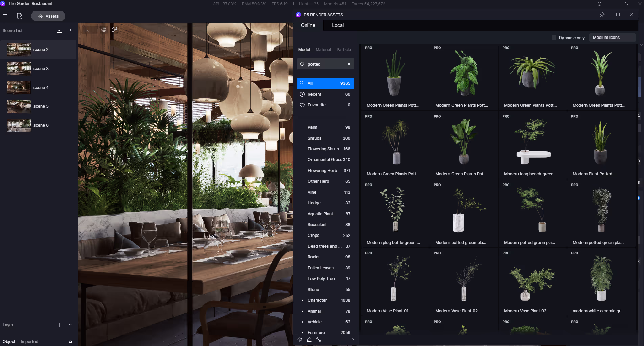644x346 pixels.
Task: Open the hamburger main menu
Action: (x=5, y=16)
